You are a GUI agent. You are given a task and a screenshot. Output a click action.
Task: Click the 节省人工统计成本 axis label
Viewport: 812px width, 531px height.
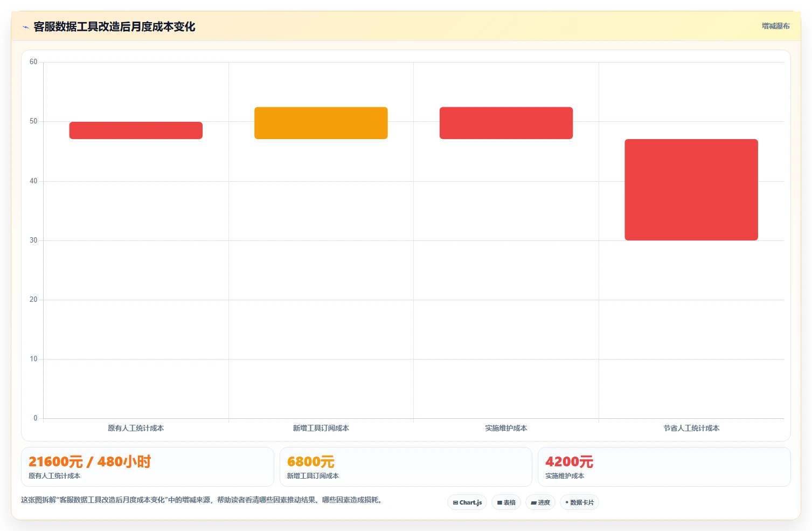691,428
